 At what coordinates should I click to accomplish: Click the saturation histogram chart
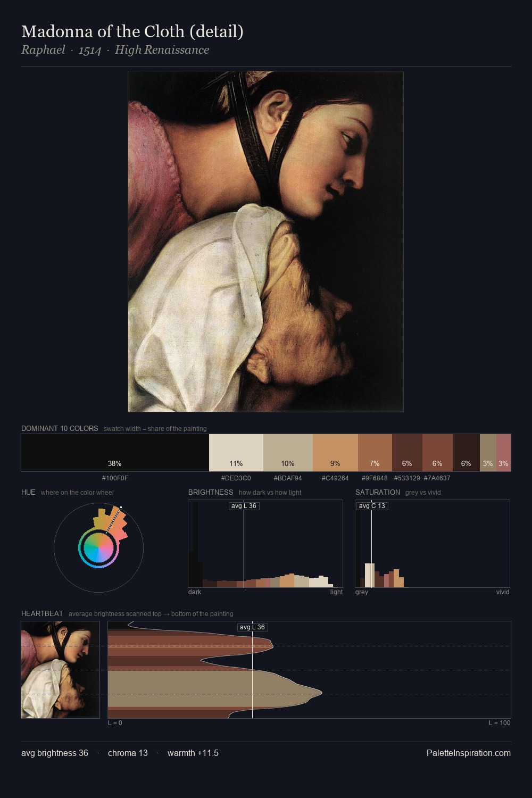tap(433, 544)
